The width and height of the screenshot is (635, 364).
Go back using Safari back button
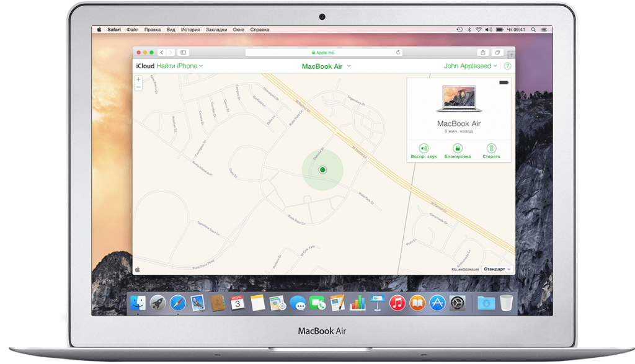[x=161, y=53]
